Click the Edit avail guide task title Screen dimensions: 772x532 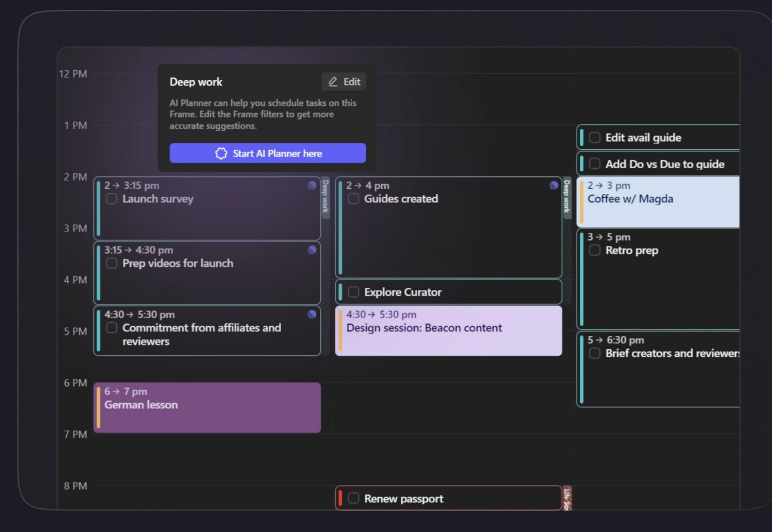[x=643, y=138]
